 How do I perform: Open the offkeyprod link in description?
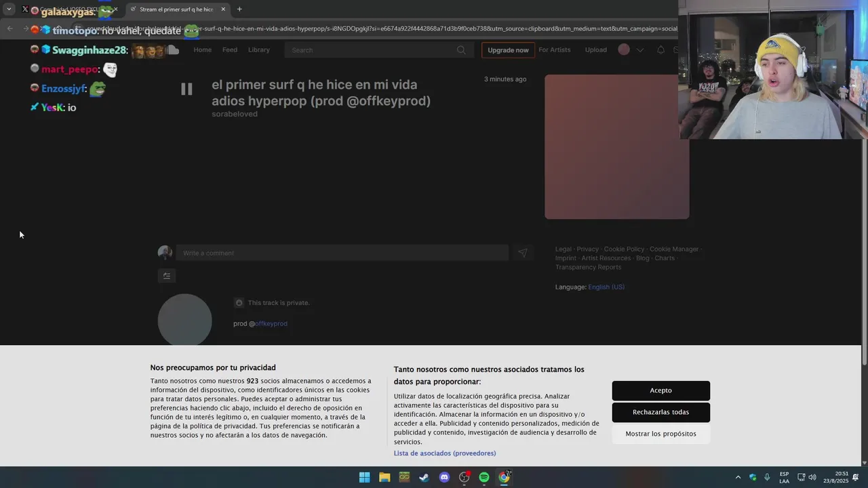pos(271,324)
